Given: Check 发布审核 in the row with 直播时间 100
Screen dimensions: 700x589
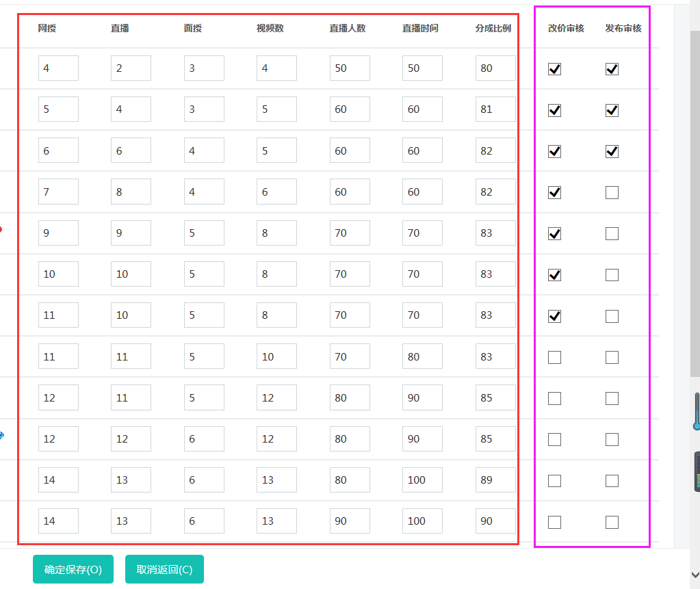Looking at the screenshot, I should tap(612, 480).
